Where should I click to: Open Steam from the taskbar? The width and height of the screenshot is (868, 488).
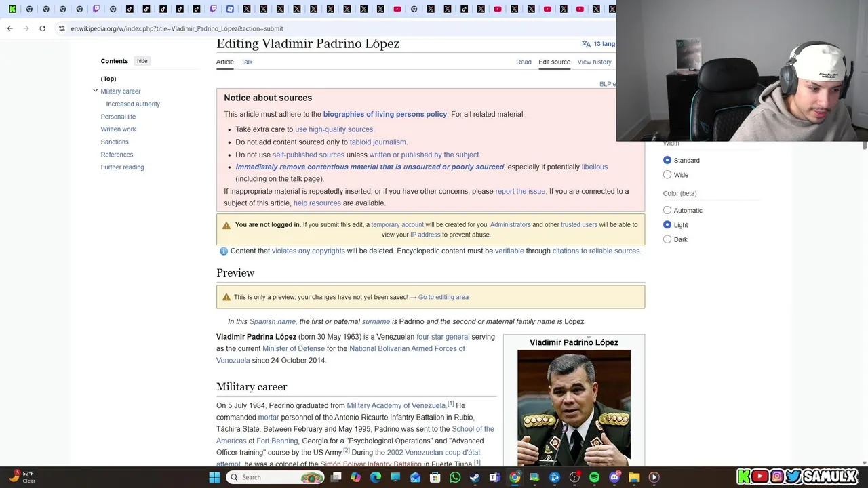(475, 477)
